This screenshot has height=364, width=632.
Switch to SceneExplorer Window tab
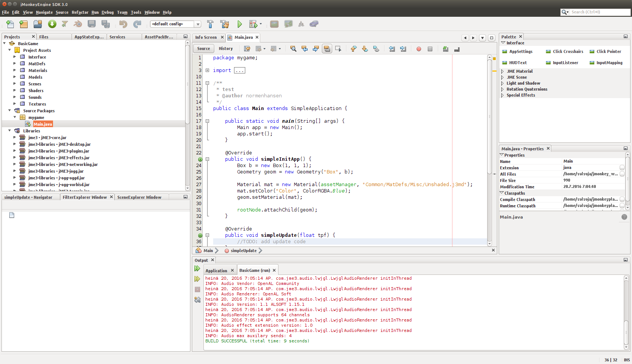(x=139, y=197)
